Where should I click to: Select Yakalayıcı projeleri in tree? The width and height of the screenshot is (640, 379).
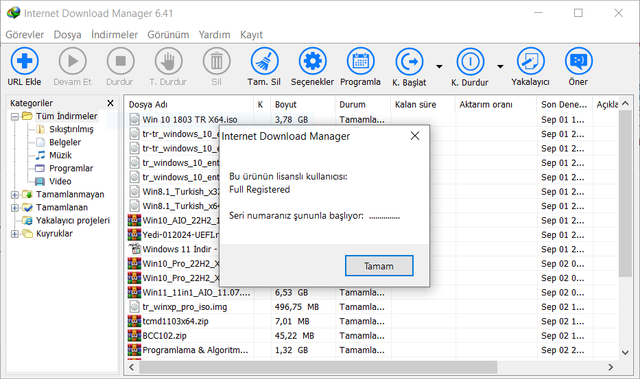point(73,221)
